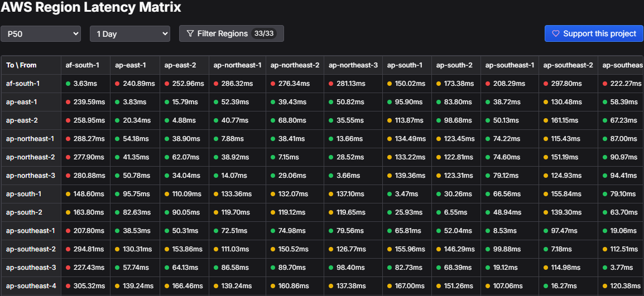Viewport: 644px width, 296px height.
Task: Click the 113.87ms latency cell
Action: point(407,120)
